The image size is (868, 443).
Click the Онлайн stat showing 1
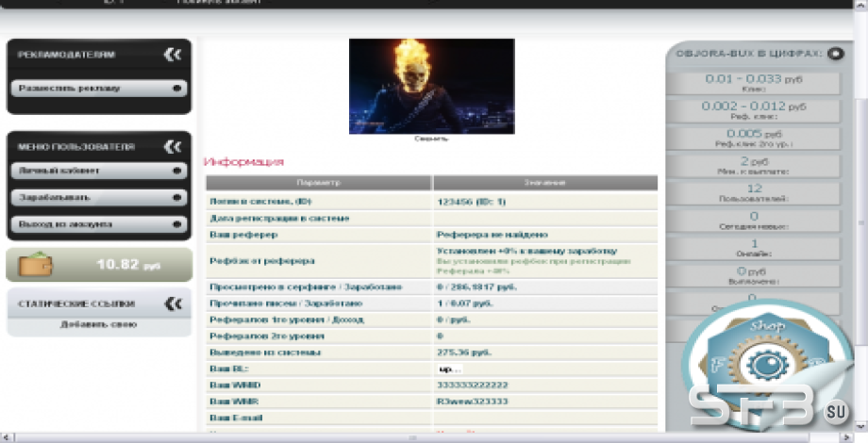pyautogui.click(x=754, y=248)
